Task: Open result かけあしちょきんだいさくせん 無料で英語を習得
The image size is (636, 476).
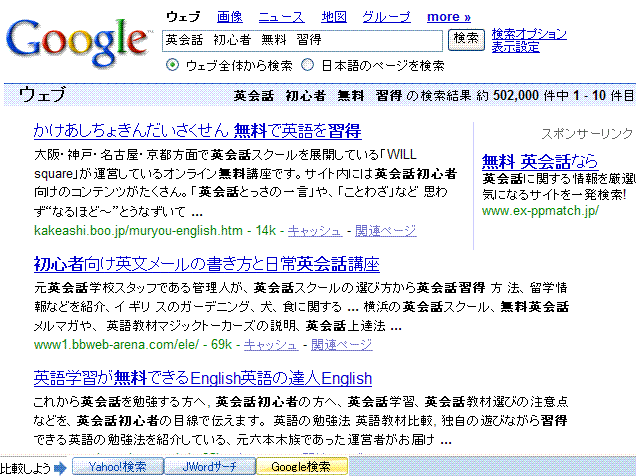Action: tap(198, 131)
